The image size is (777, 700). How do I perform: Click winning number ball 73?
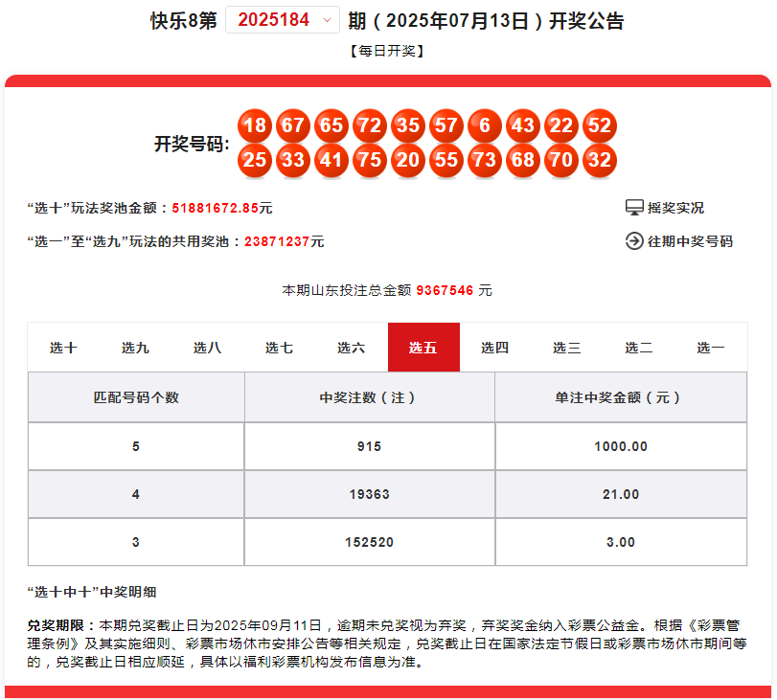[x=485, y=160]
